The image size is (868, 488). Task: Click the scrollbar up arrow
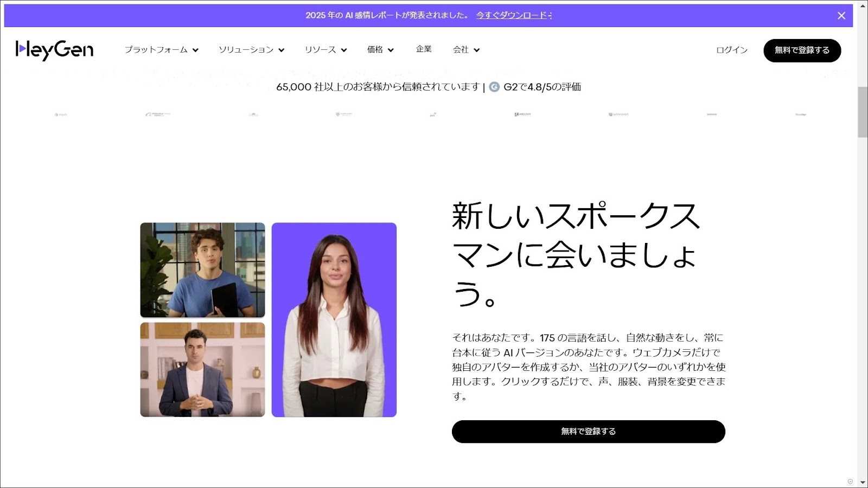(x=863, y=5)
